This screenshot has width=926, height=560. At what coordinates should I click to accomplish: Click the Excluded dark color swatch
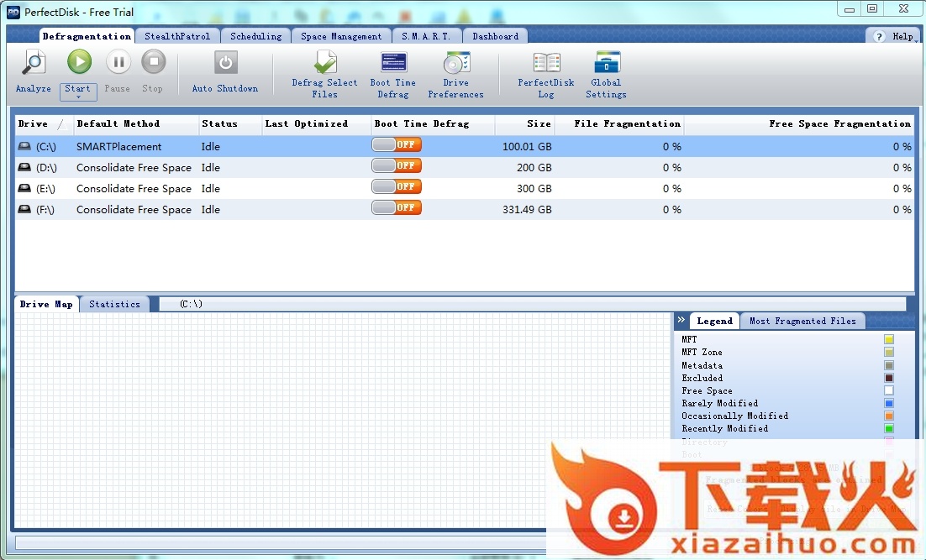(889, 378)
